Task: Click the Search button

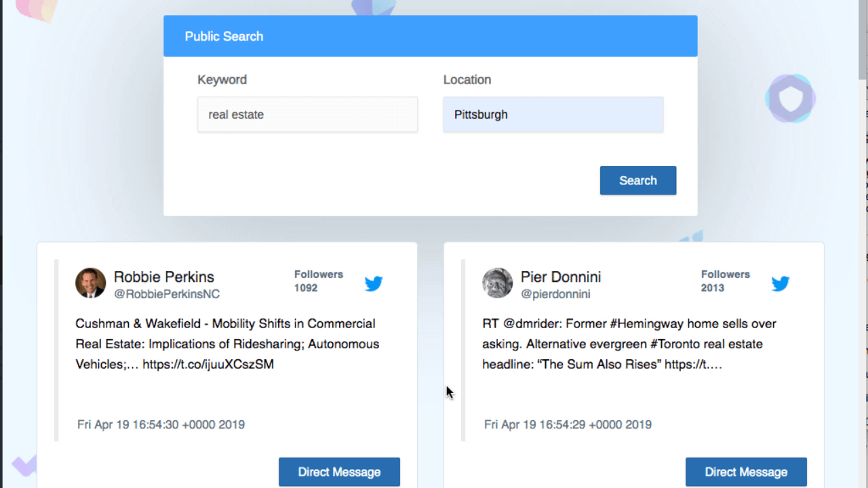Action: click(638, 180)
